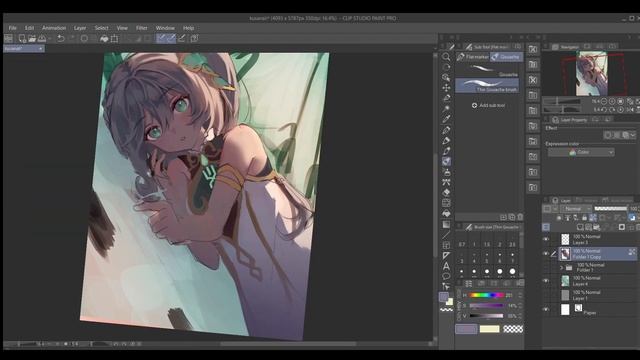The image size is (640, 360).
Task: Select the transparent checkered color swatch
Action: tap(513, 329)
